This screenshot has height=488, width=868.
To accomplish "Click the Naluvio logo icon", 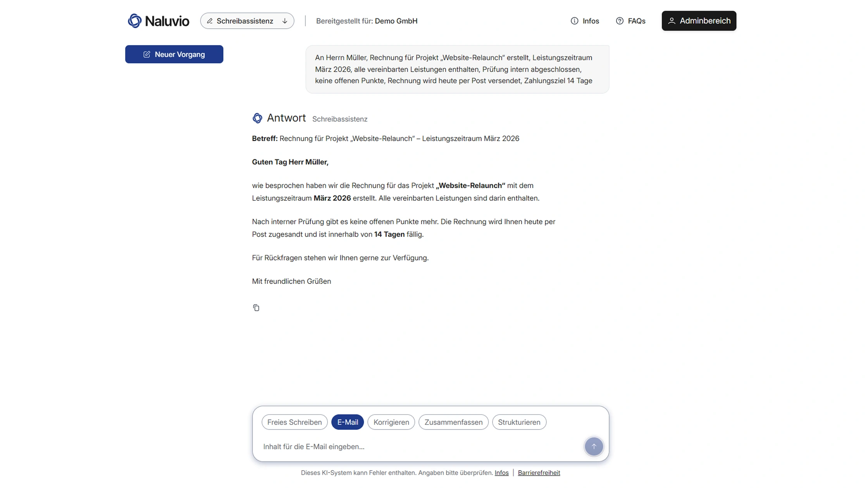I will click(x=134, y=21).
